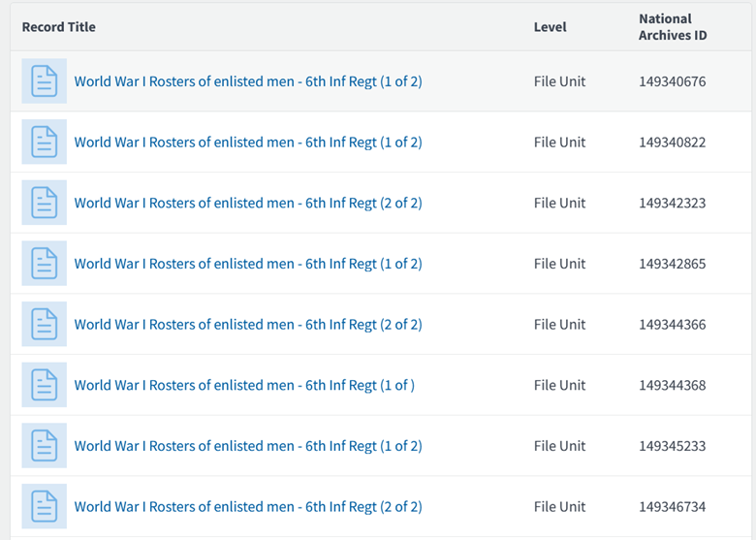Click the document icon for record 149340822
This screenshot has width=756, height=540.
pos(45,143)
